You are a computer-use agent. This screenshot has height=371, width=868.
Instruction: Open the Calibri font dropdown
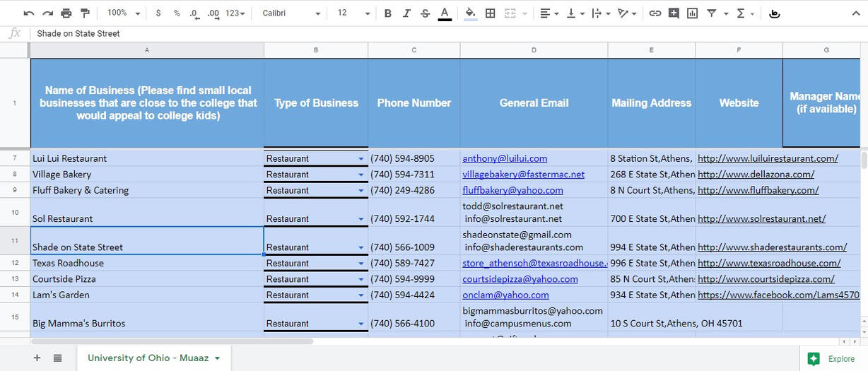291,13
